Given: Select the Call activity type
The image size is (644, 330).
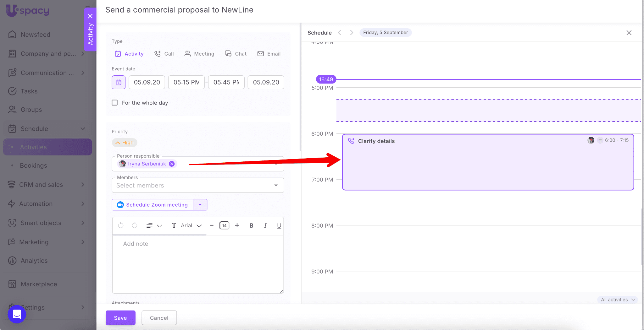Looking at the screenshot, I should pyautogui.click(x=164, y=54).
